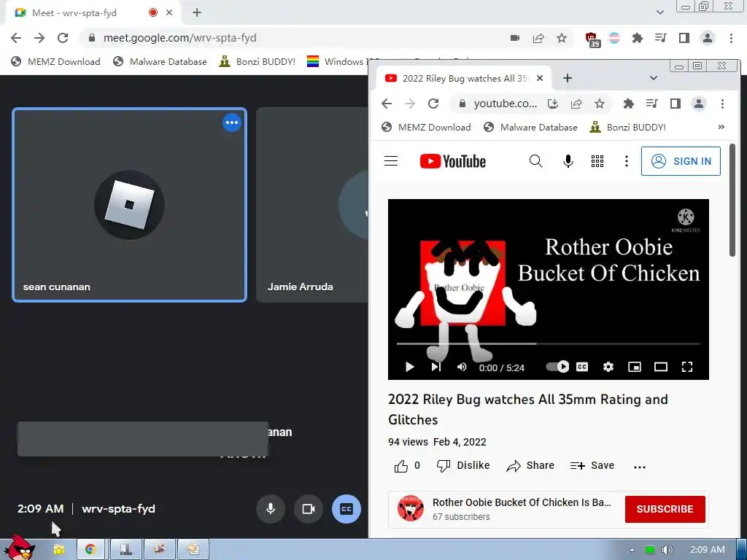Expand tab search in YouTube window
Image resolution: width=747 pixels, height=560 pixels.
tap(654, 78)
